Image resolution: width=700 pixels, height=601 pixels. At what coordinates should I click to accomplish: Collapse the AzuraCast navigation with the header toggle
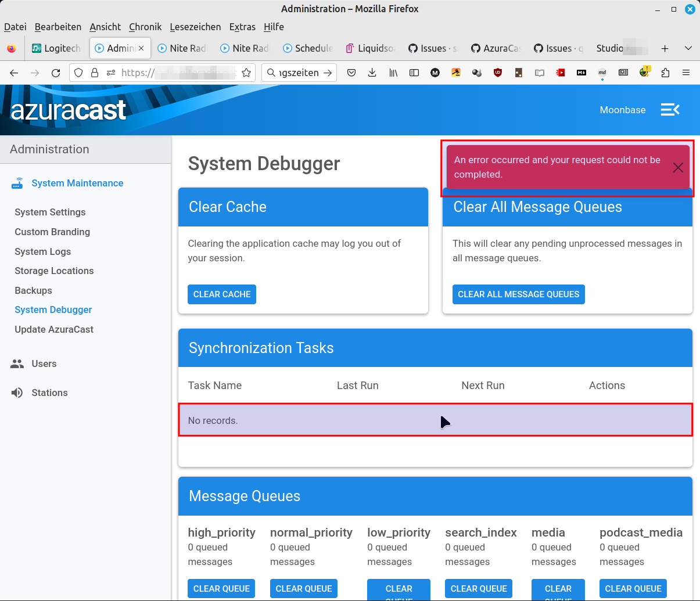click(670, 109)
